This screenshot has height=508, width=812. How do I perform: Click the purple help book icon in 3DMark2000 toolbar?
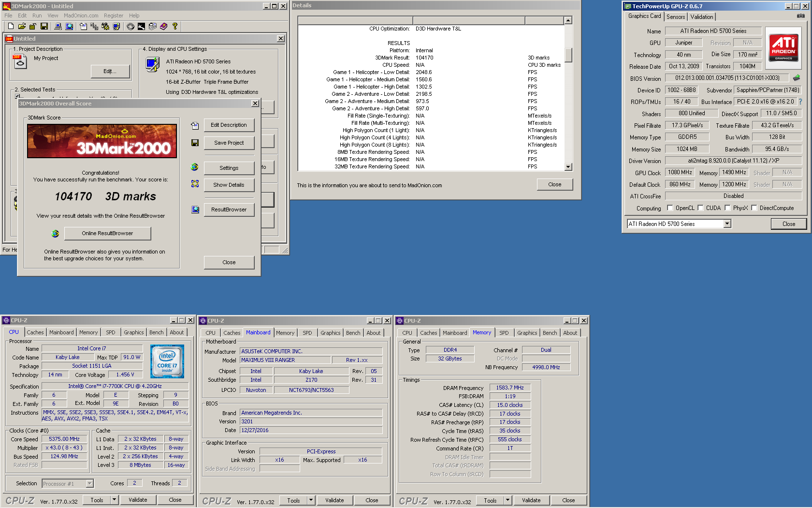164,26
